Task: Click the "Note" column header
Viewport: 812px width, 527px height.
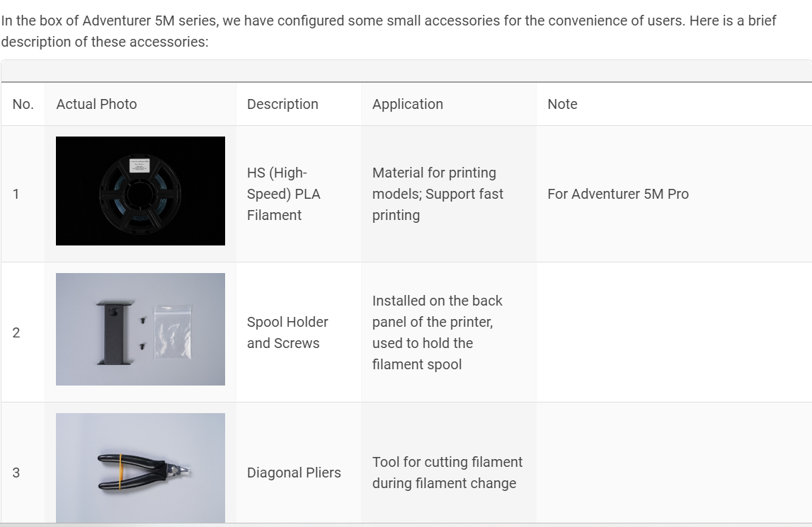Action: tap(562, 104)
